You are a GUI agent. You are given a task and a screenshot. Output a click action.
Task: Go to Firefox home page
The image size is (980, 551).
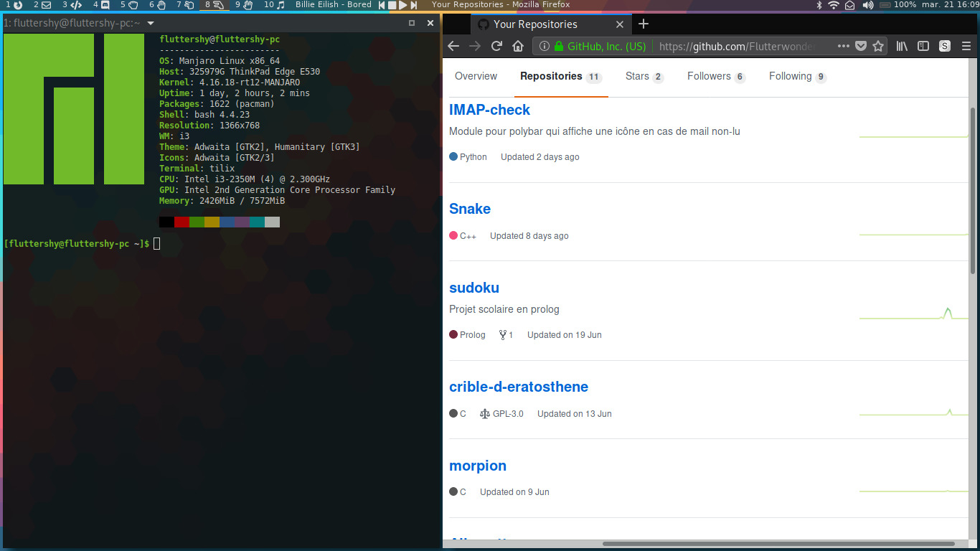[x=518, y=46]
